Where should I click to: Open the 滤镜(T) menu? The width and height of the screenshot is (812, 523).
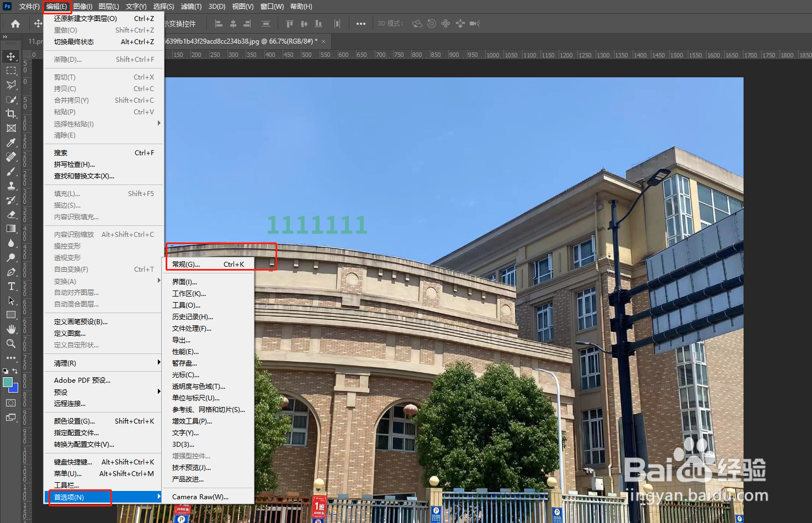191,7
